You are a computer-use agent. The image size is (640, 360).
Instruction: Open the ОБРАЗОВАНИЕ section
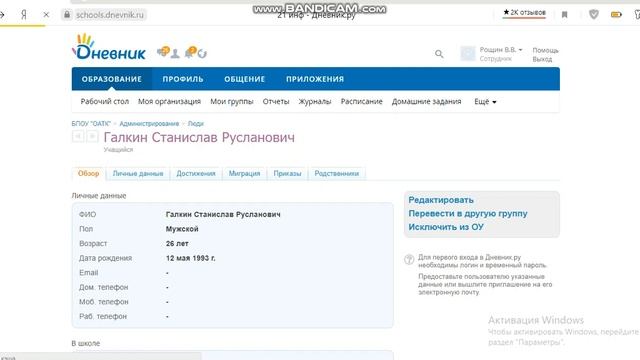pyautogui.click(x=111, y=79)
